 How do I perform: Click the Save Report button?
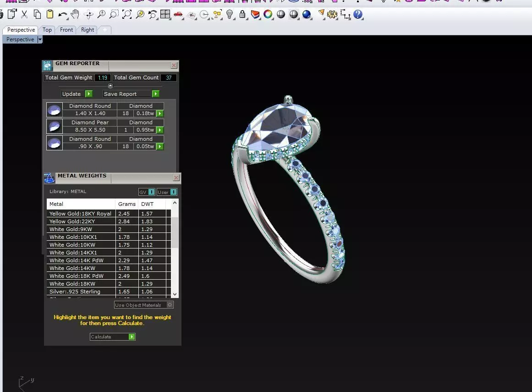pos(132,94)
